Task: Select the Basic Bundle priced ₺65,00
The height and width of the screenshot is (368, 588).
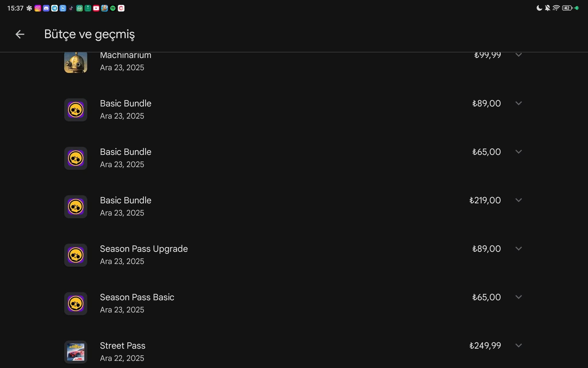Action: tap(293, 158)
